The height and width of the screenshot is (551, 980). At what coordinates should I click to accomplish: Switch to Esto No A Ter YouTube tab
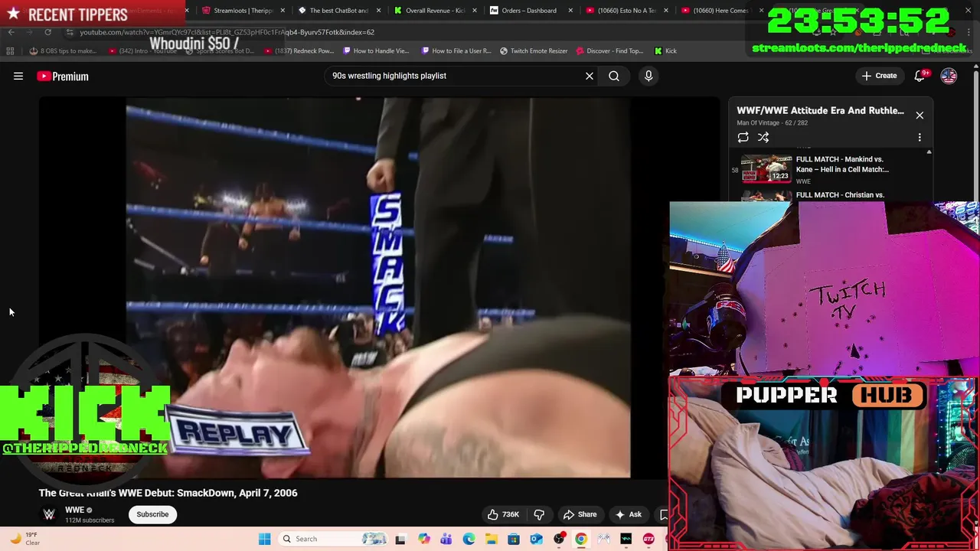tap(626, 11)
